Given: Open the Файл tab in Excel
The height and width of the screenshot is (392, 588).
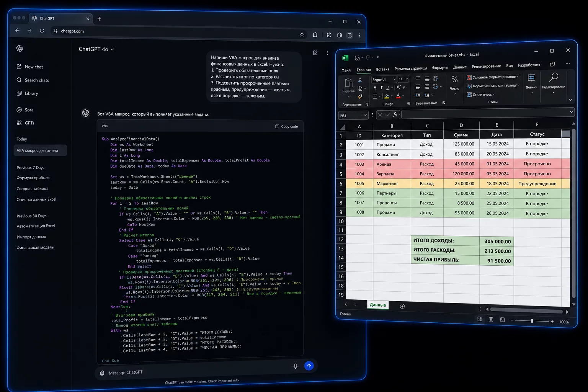Looking at the screenshot, I should tap(346, 70).
